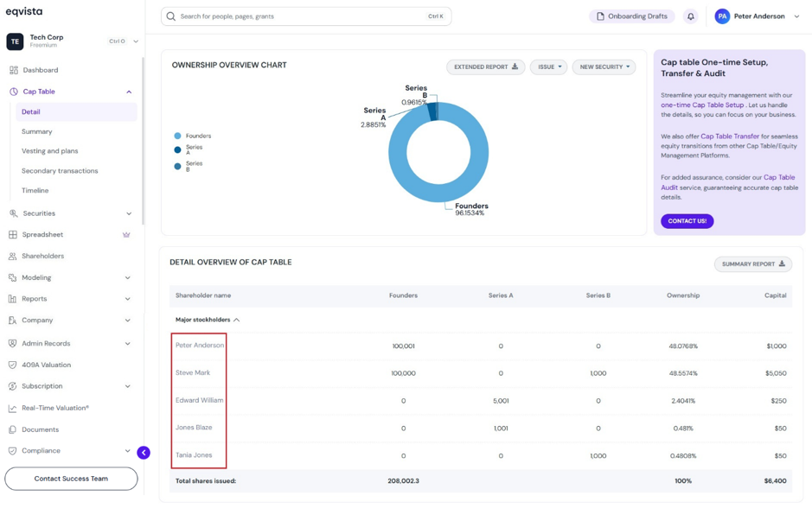Click the Real-Time Valuation chart icon
Viewport: 812px width, 508px height.
pyautogui.click(x=12, y=408)
